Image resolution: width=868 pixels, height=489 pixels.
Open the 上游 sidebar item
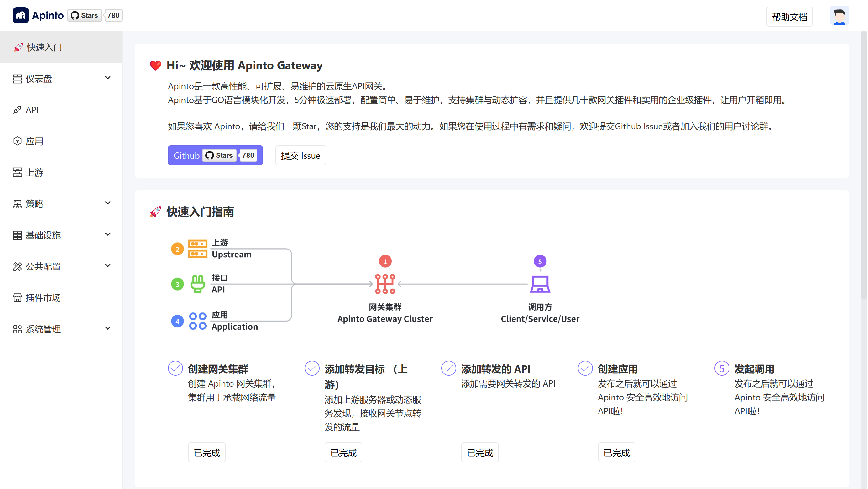pyautogui.click(x=61, y=172)
